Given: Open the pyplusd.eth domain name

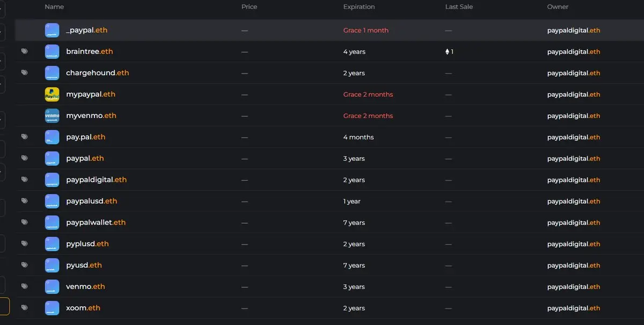Looking at the screenshot, I should tap(87, 244).
